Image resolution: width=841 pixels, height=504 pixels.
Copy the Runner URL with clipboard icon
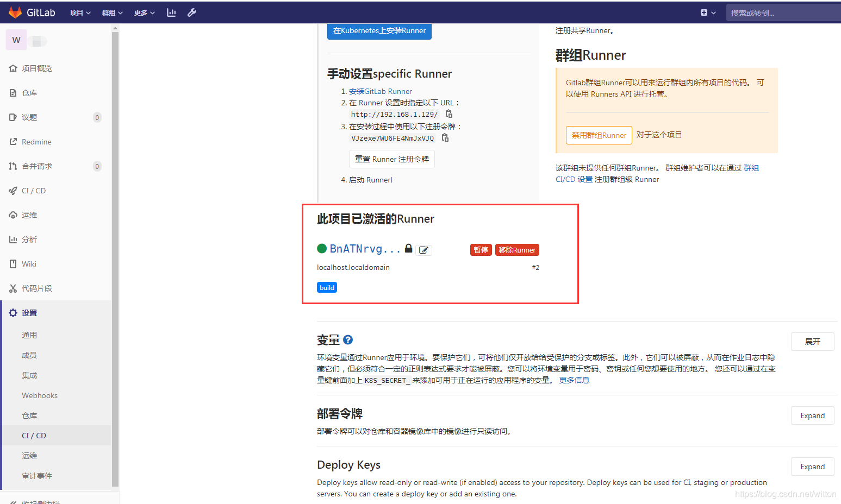pyautogui.click(x=449, y=114)
